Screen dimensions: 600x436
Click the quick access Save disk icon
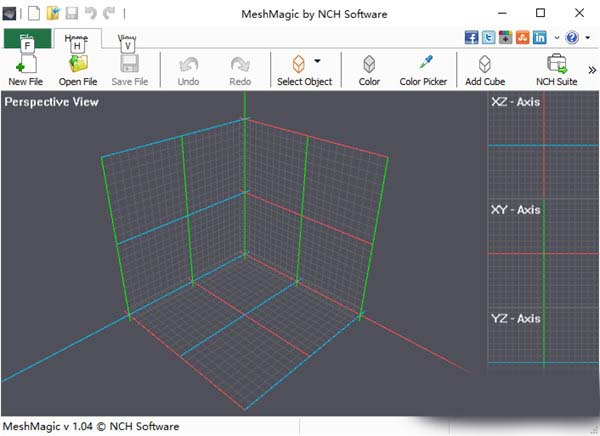72,14
